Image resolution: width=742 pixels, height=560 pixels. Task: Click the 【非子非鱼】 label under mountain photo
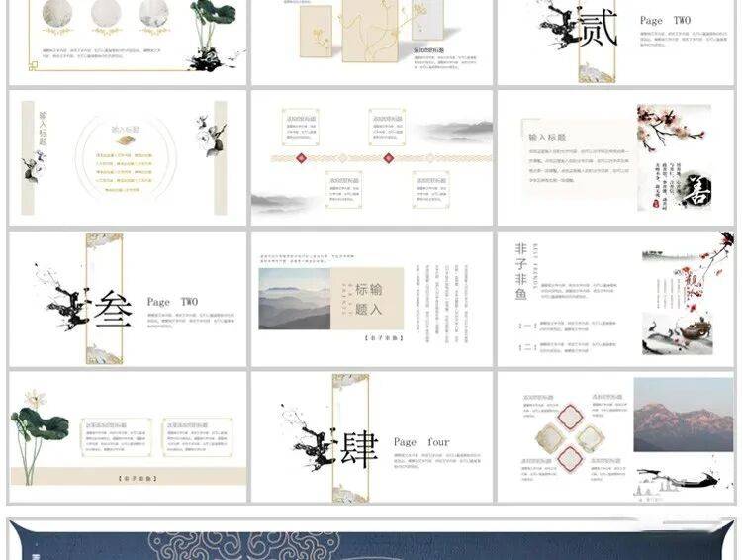384,338
